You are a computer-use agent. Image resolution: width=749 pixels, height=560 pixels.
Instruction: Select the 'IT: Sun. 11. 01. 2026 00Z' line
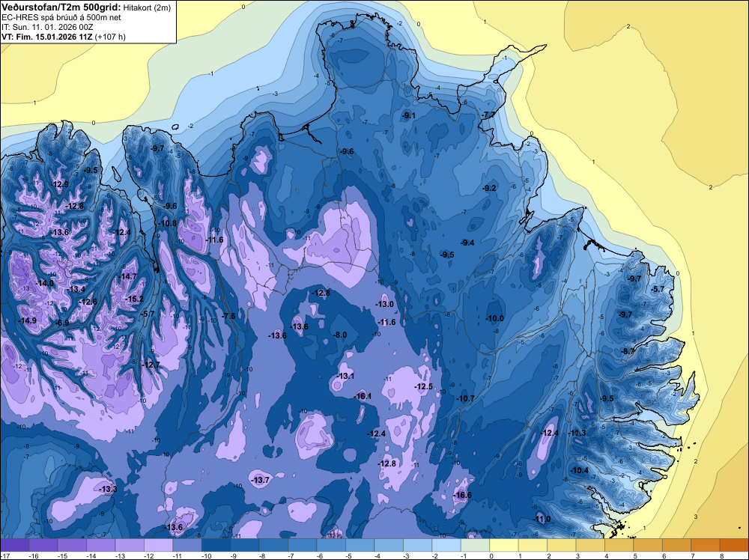coord(47,27)
